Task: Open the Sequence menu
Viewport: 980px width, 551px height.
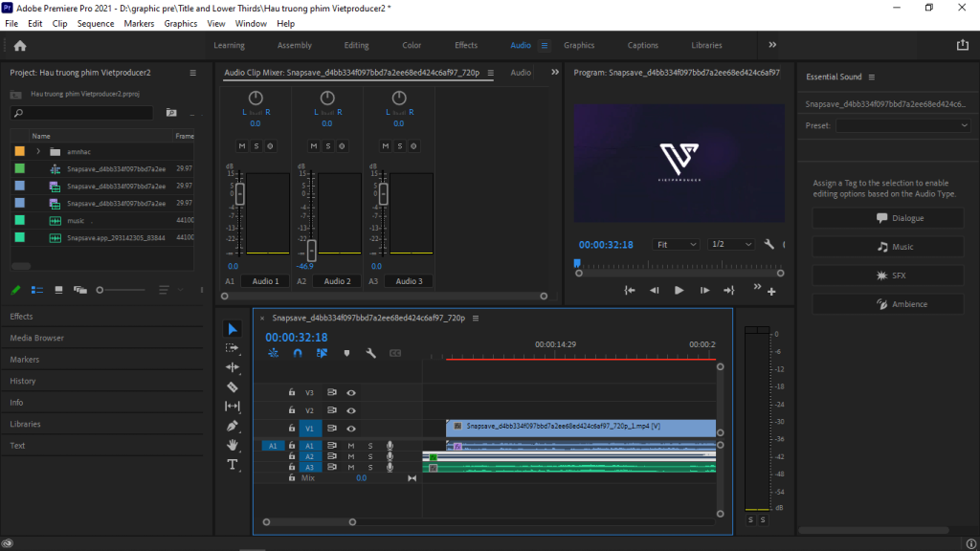Action: [95, 23]
